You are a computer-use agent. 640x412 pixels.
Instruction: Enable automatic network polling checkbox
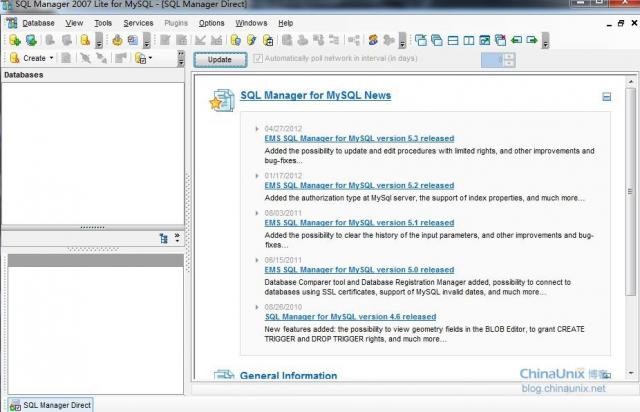coord(258,59)
